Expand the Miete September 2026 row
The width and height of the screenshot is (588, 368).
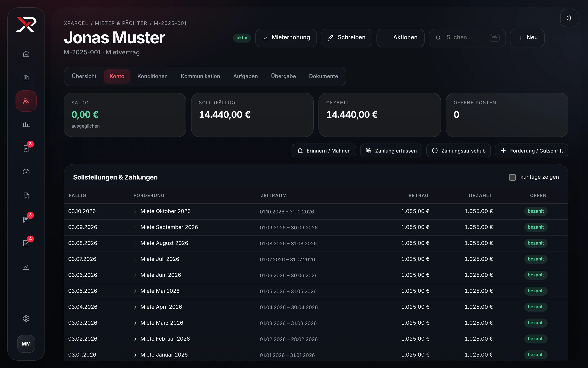[135, 227]
